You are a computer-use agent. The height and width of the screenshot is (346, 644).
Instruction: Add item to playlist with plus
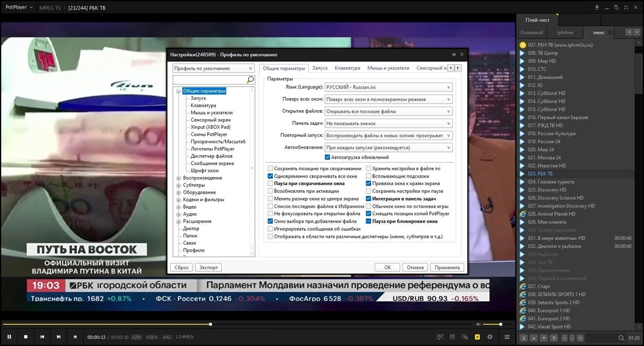(563, 338)
